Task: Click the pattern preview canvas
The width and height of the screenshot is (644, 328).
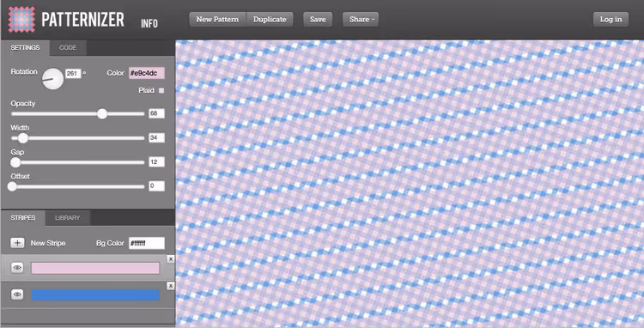Action: (410, 184)
